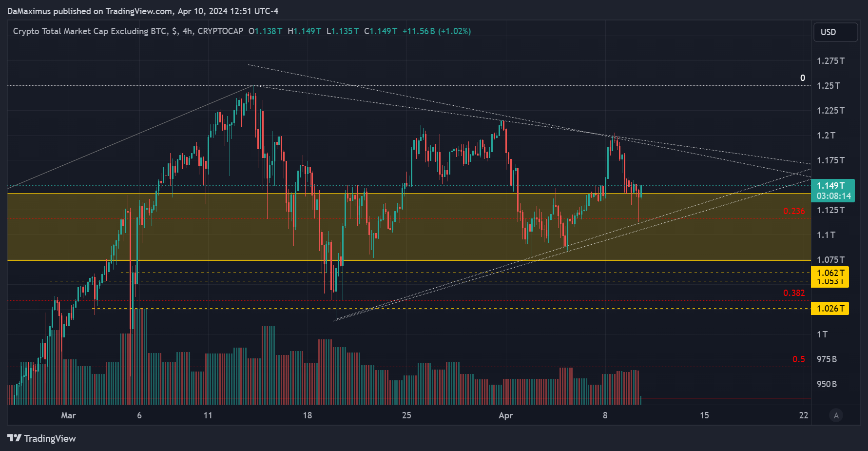This screenshot has width=868, height=451.
Task: Click the '18' date label on time axis
Action: 308,415
